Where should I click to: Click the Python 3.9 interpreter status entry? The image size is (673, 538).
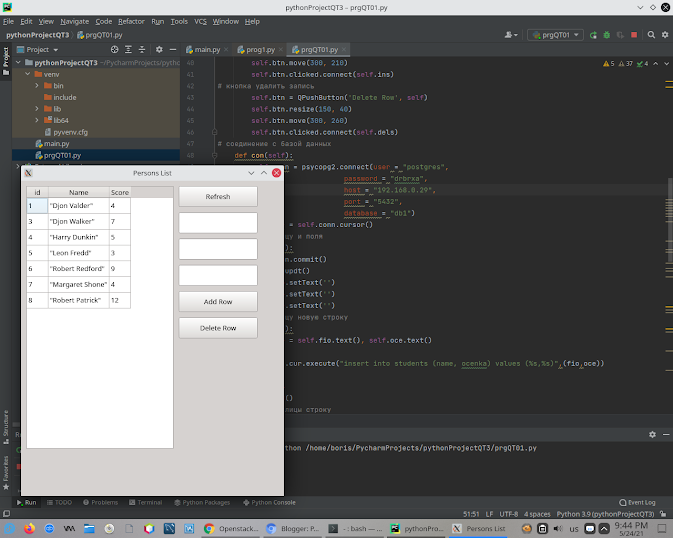pos(605,514)
